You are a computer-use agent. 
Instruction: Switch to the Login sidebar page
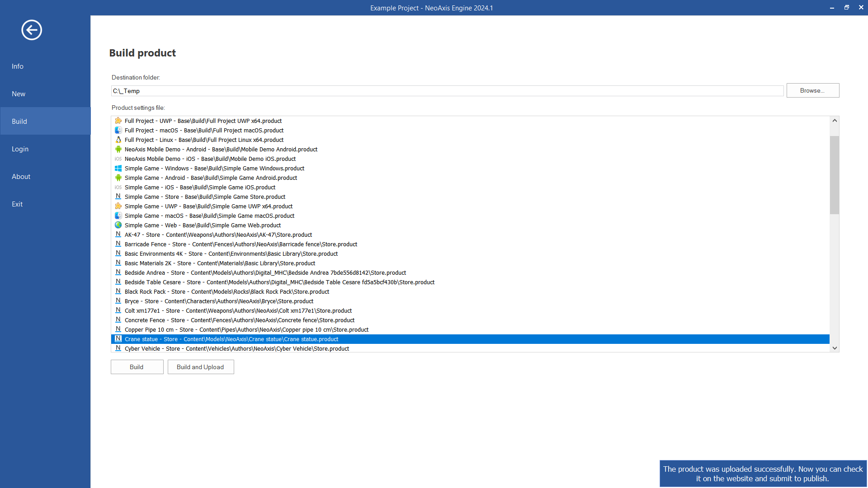[x=20, y=149]
